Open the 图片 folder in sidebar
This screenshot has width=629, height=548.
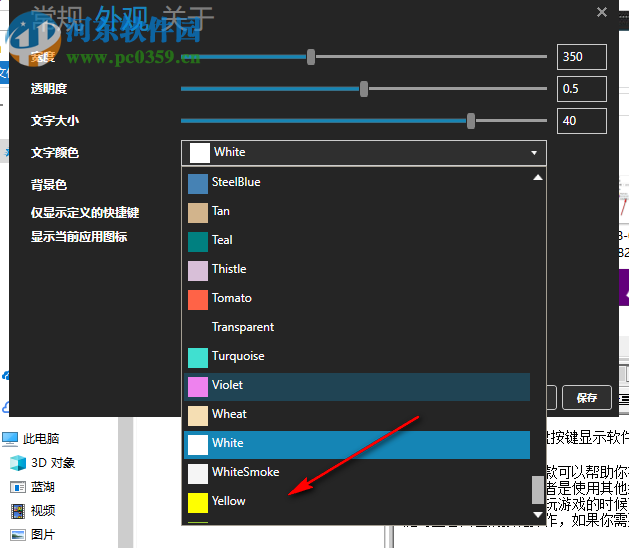[43, 535]
